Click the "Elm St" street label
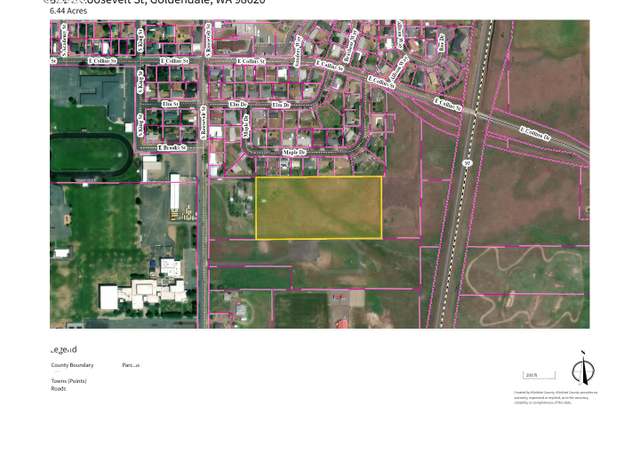The height and width of the screenshot is (460, 640). click(x=170, y=104)
